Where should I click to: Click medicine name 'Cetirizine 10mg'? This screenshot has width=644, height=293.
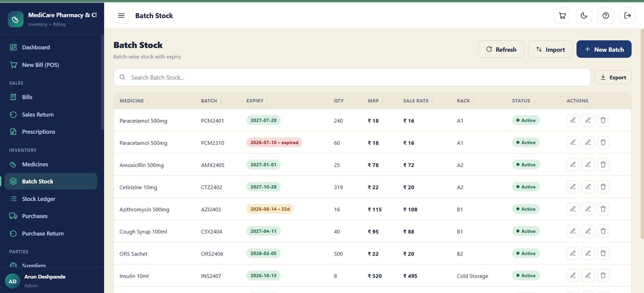coord(138,187)
